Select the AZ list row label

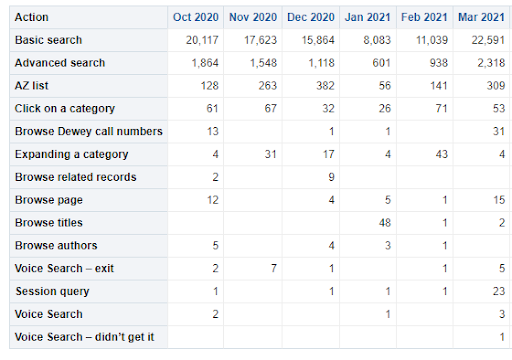(32, 86)
